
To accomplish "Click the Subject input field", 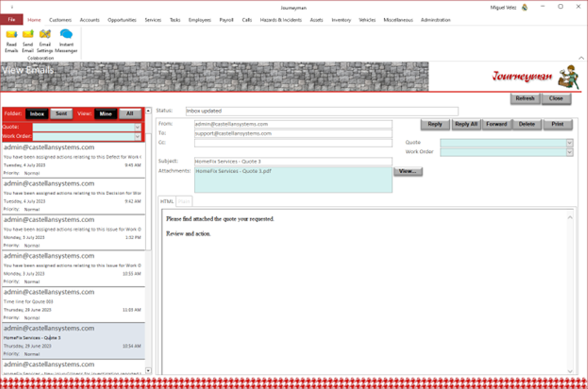I will click(x=293, y=161).
